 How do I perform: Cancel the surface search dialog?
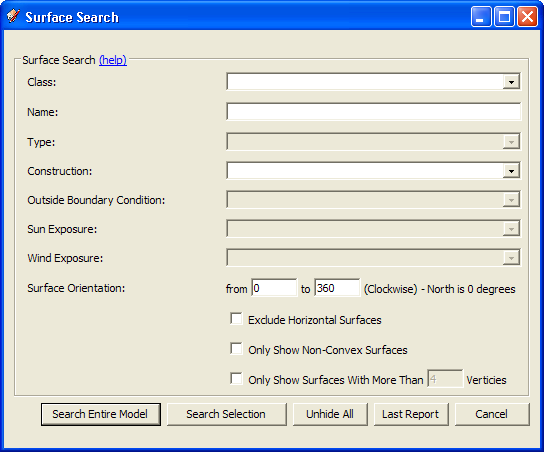(x=492, y=414)
